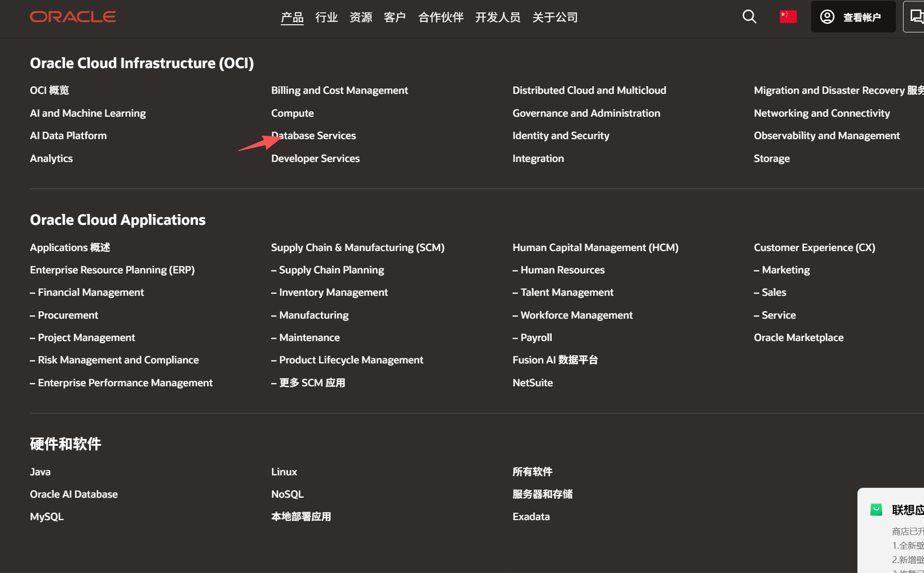The height and width of the screenshot is (573, 924).
Task: Open the Exadata link
Action: pyautogui.click(x=531, y=516)
